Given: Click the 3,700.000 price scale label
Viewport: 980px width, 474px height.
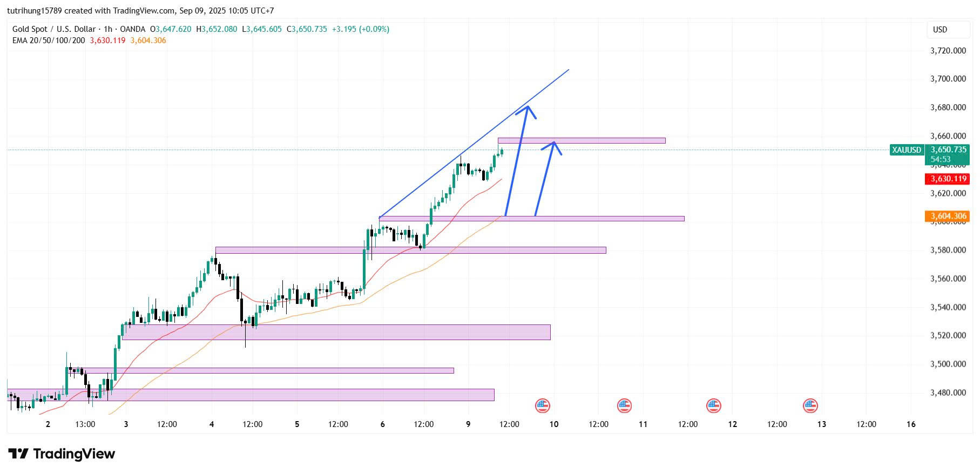Looking at the screenshot, I should pos(948,79).
